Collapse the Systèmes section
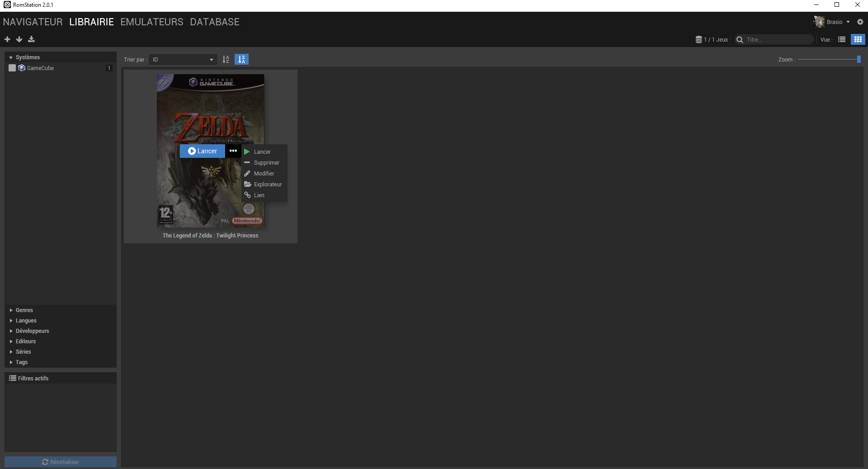 pyautogui.click(x=11, y=57)
